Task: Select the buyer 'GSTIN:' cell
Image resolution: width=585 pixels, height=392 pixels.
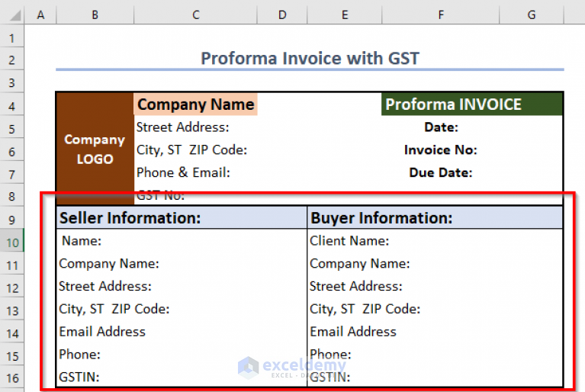Action: pos(435,377)
